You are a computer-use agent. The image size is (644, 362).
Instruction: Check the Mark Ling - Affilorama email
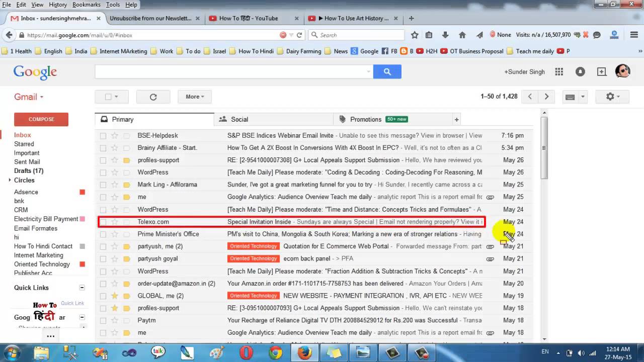pos(103,185)
